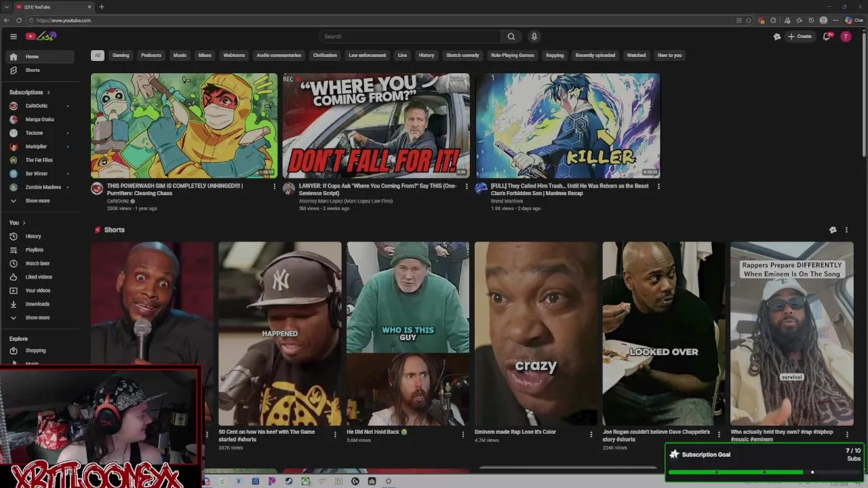Go back with the browser arrow
The height and width of the screenshot is (488, 868).
7,20
